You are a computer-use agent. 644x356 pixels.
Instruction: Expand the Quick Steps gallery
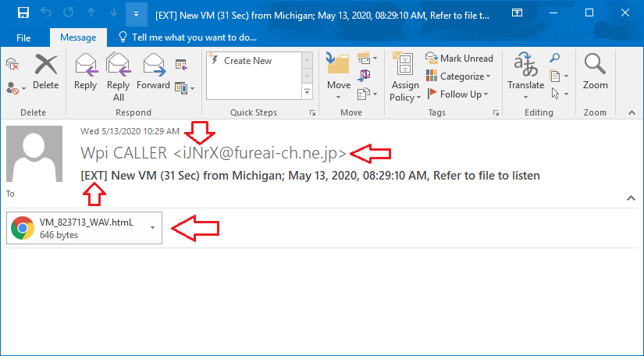308,92
